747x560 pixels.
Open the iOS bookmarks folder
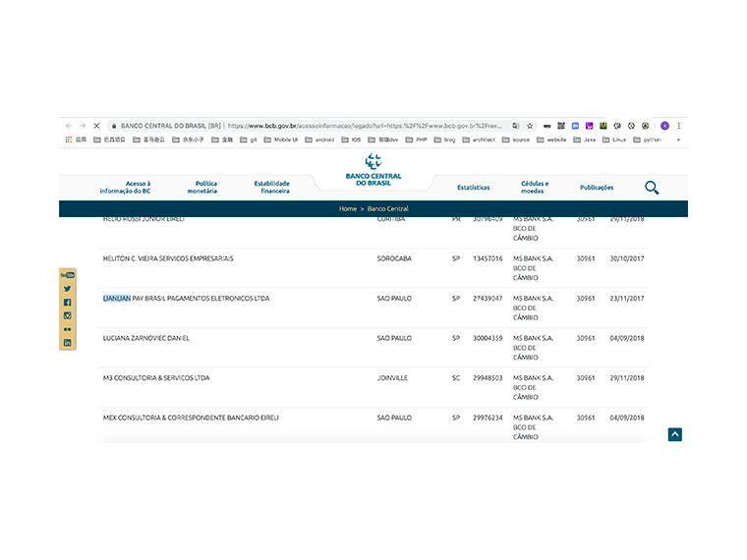point(352,140)
